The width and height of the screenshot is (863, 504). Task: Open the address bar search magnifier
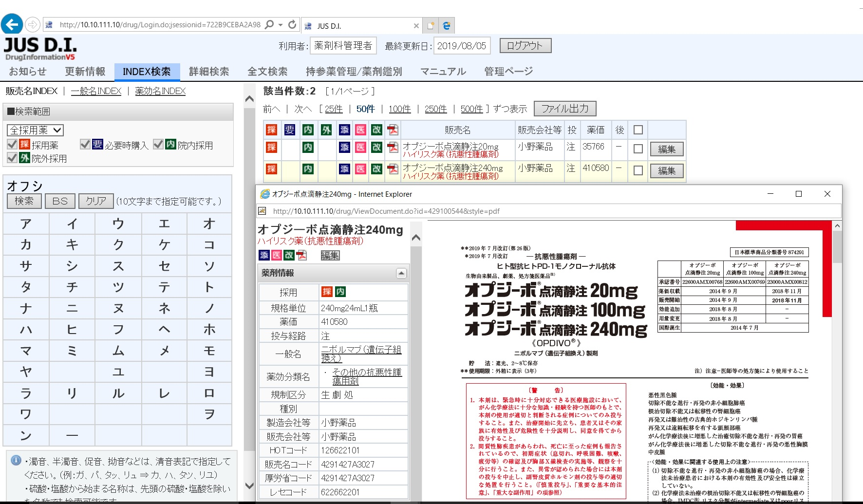click(x=269, y=24)
